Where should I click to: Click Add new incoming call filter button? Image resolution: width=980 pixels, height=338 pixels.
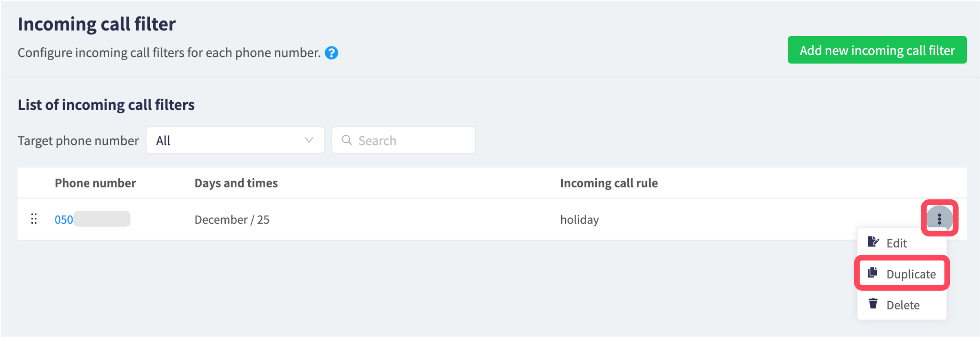[x=877, y=50]
